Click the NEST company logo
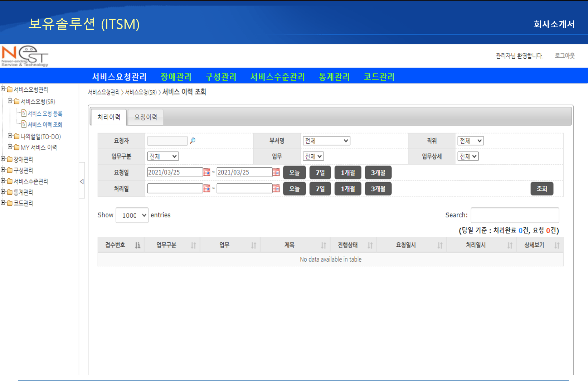588x381 pixels. tap(25, 56)
